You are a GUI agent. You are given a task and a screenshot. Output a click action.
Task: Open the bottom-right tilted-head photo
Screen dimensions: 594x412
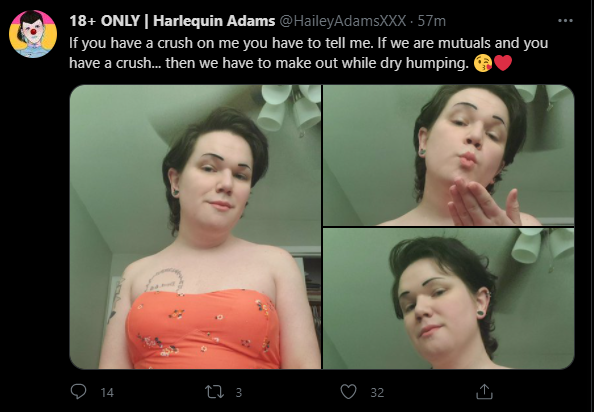pyautogui.click(x=449, y=298)
